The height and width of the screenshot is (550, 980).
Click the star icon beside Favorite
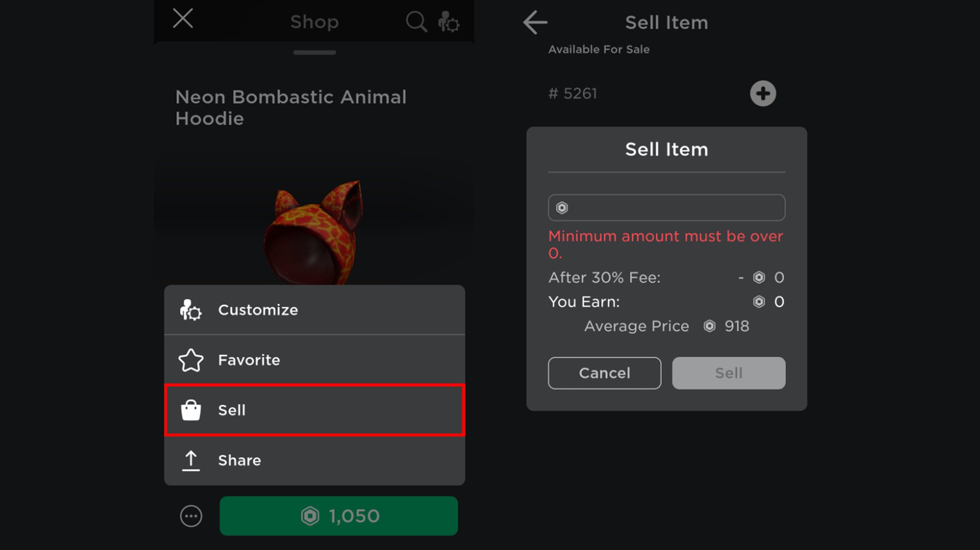(191, 360)
